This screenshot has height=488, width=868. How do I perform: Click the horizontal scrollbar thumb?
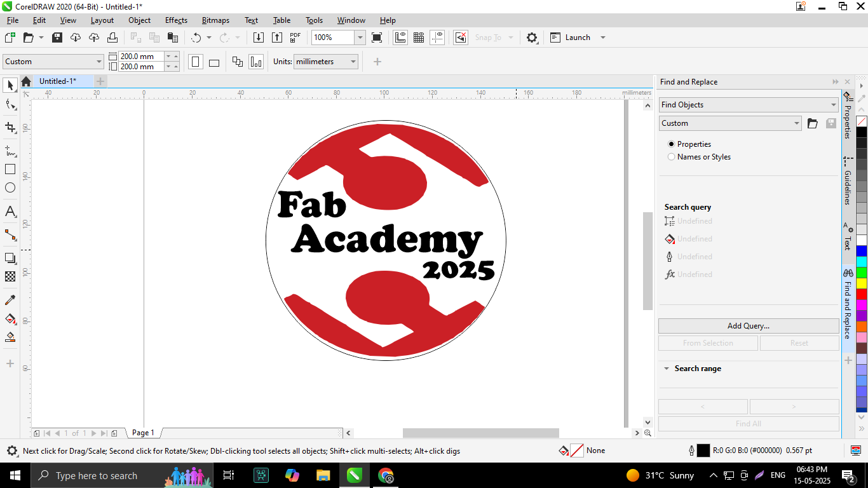click(x=480, y=433)
